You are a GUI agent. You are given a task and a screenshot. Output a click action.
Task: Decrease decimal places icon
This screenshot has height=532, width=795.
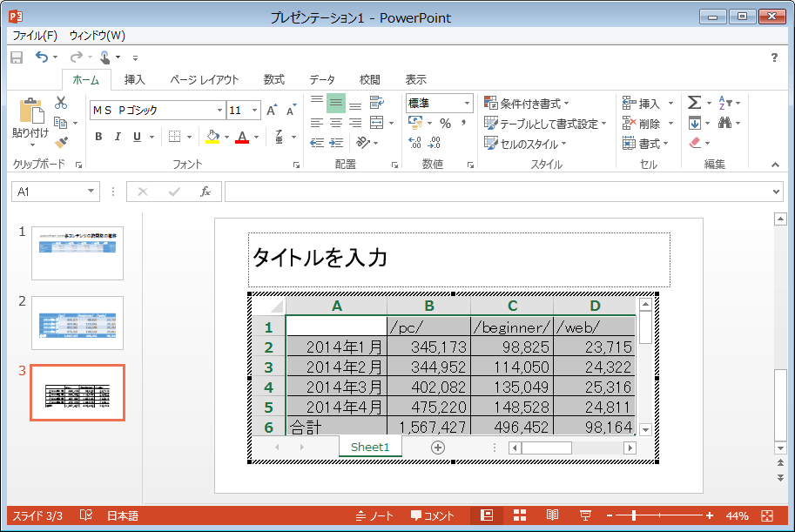(x=435, y=143)
